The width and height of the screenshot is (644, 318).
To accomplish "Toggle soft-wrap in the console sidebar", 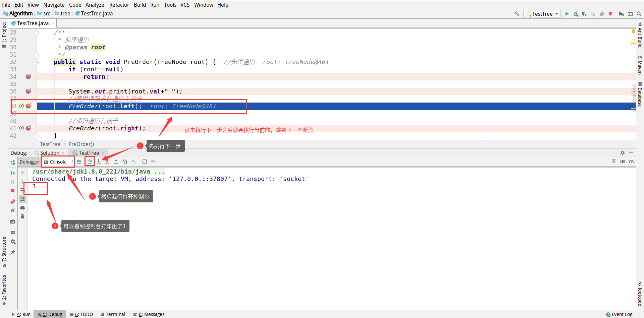I will point(22,190).
